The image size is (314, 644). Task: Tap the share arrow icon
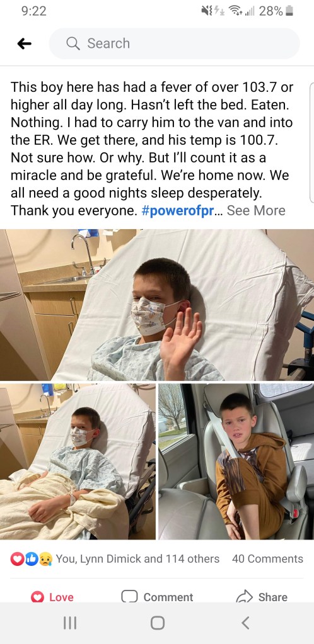click(x=243, y=597)
